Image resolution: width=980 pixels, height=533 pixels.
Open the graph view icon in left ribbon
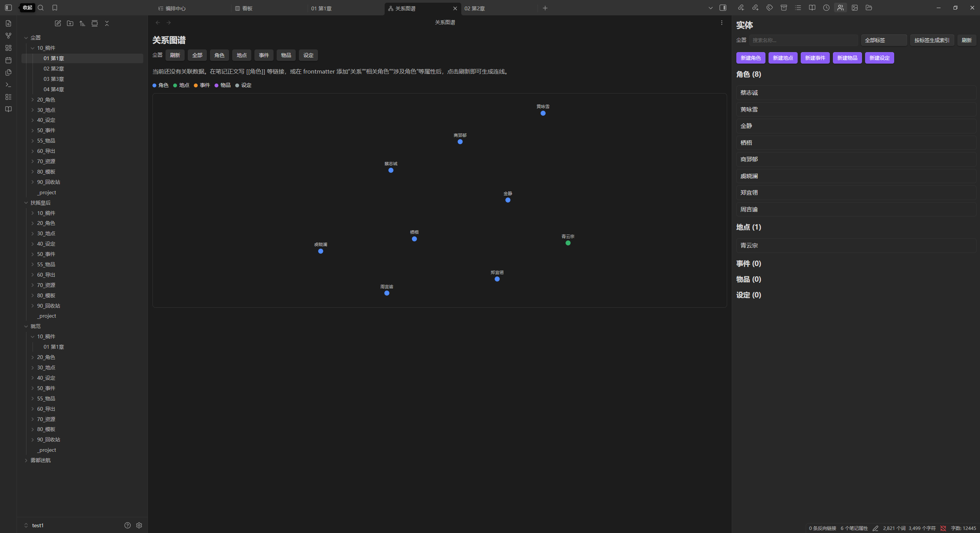pyautogui.click(x=8, y=36)
